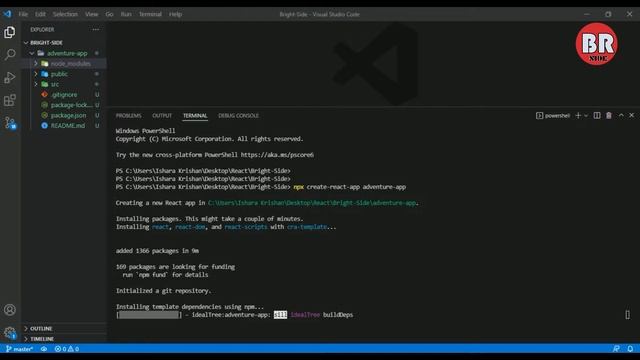Open the Accounts menu icon

10,310
